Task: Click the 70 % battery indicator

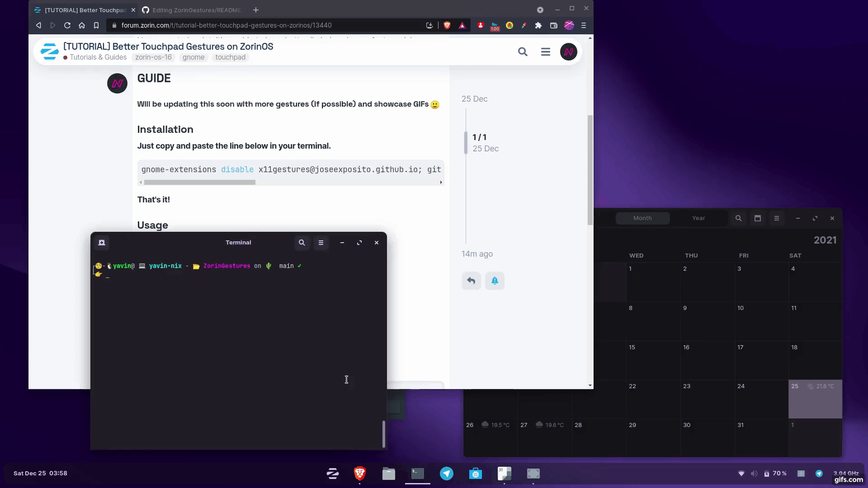Action: [775, 474]
